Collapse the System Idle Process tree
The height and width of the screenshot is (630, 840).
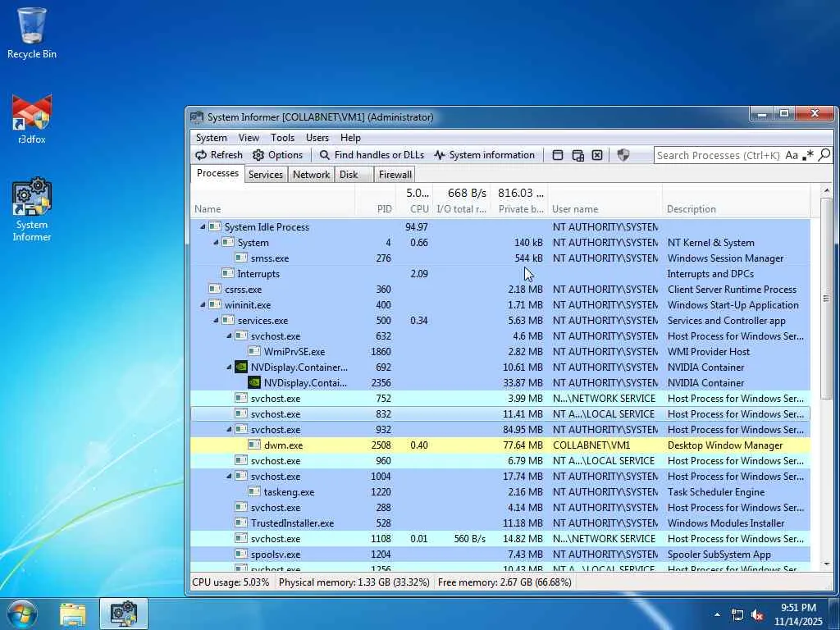click(x=203, y=226)
